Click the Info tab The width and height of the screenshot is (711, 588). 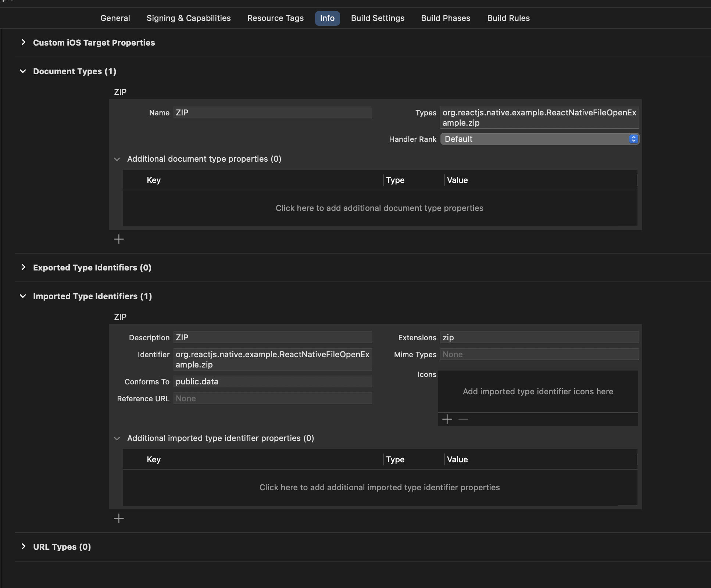click(327, 18)
